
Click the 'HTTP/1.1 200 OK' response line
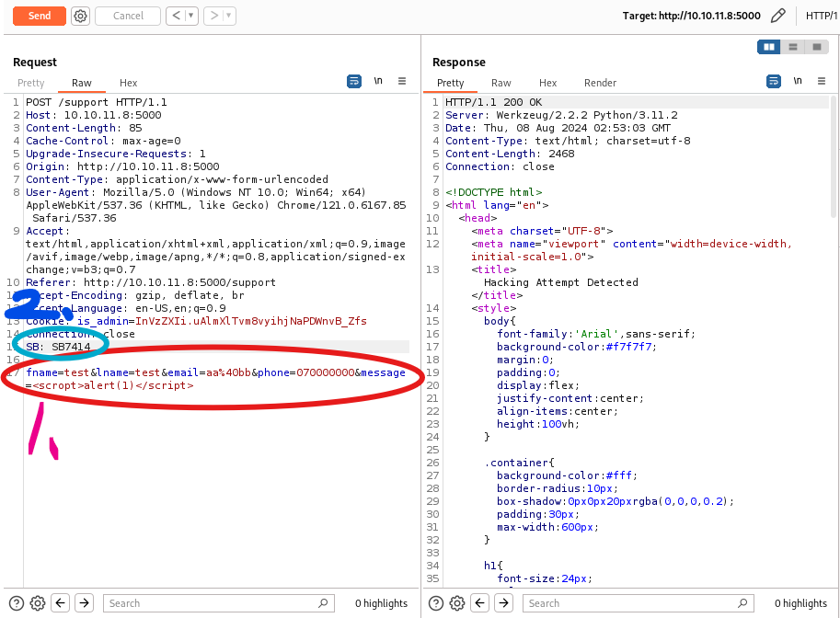coord(493,102)
